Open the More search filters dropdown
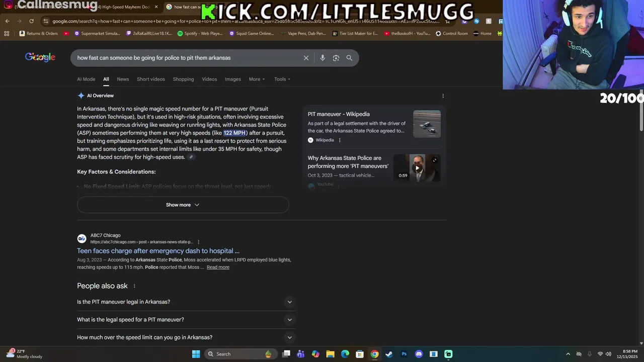 (257, 79)
